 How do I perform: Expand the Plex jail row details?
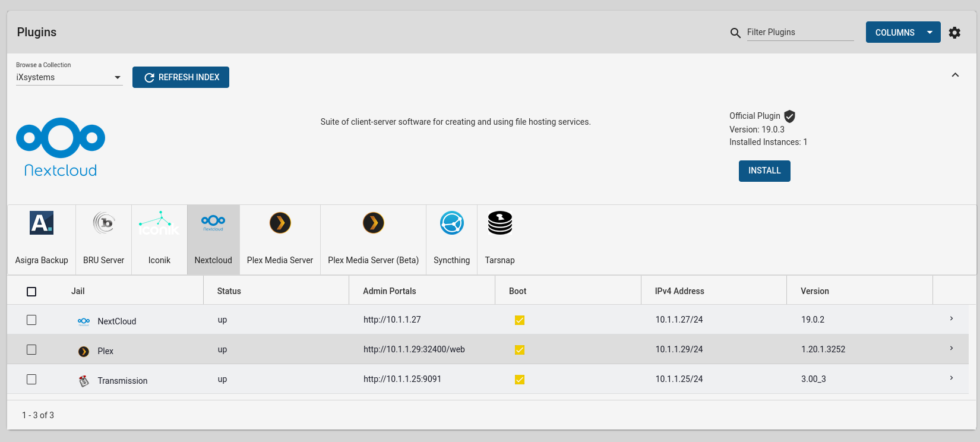pyautogui.click(x=951, y=348)
